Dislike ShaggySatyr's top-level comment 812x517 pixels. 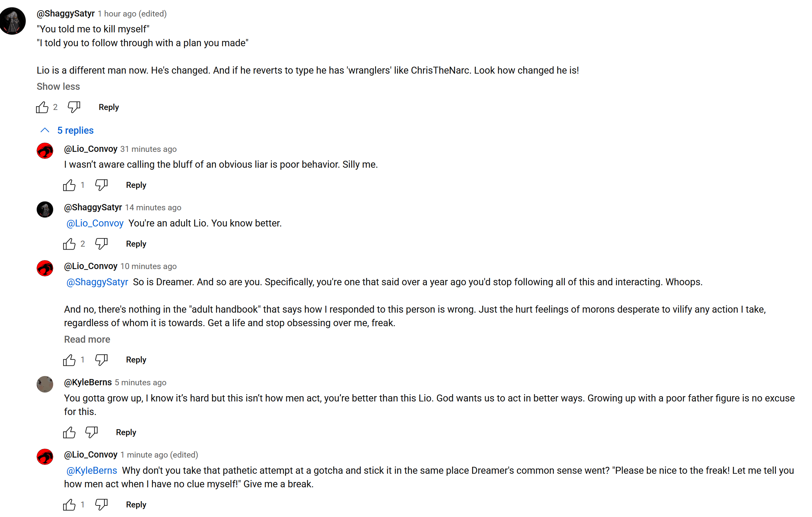point(74,107)
